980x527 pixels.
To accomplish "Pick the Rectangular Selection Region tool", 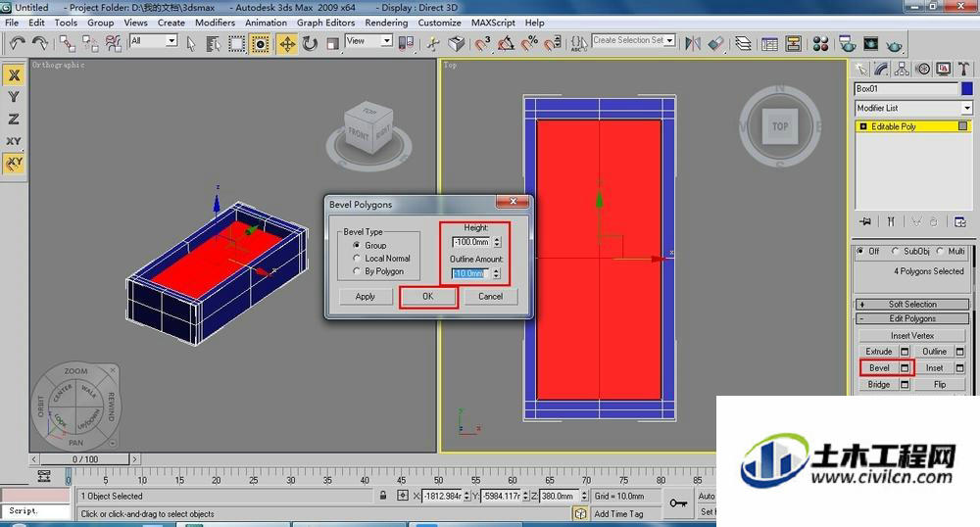I will (x=236, y=43).
